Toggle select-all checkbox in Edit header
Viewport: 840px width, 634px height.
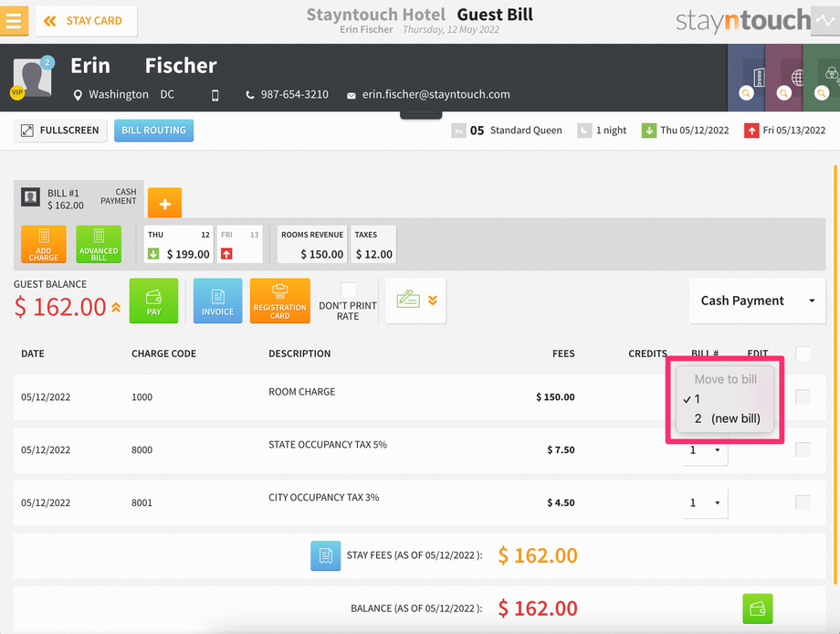[803, 354]
